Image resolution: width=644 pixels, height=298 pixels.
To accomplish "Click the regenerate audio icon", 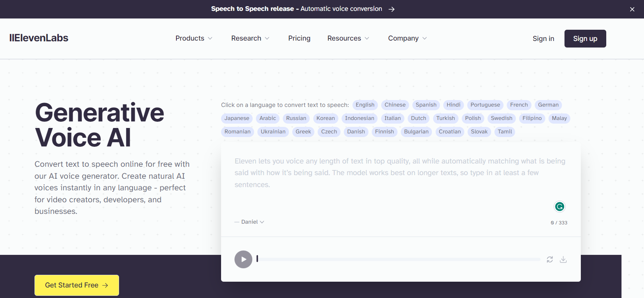I will [550, 260].
